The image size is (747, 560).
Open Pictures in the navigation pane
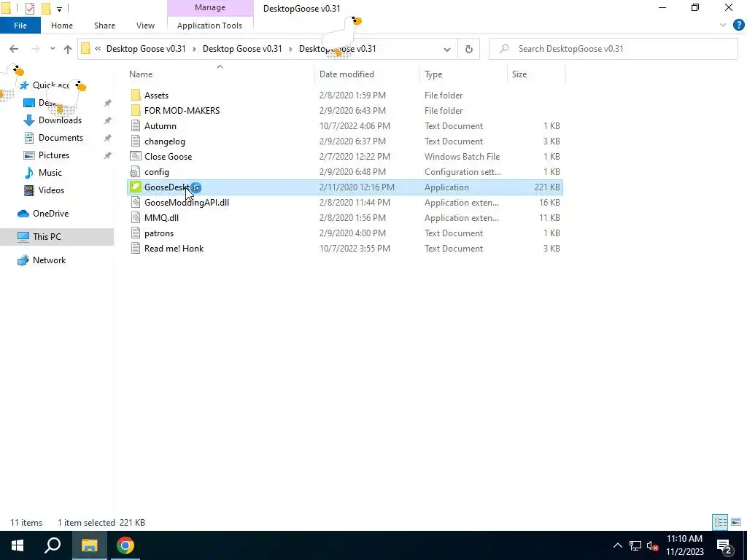click(x=54, y=155)
